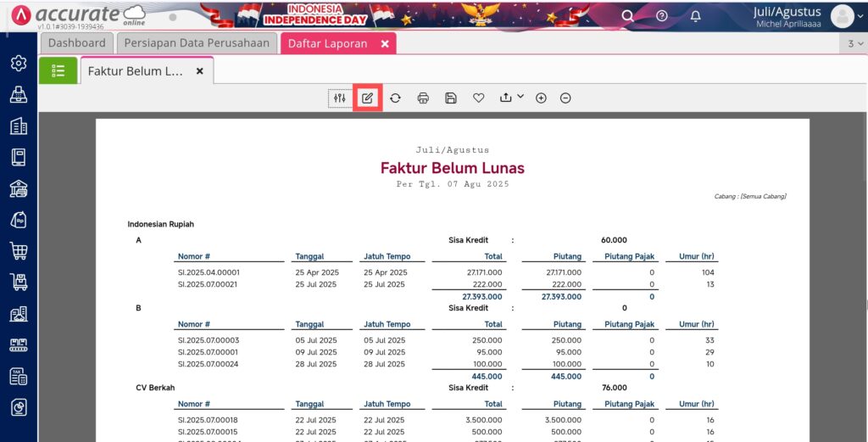
Task: Select the Daftar Laporan tab
Action: pos(328,44)
